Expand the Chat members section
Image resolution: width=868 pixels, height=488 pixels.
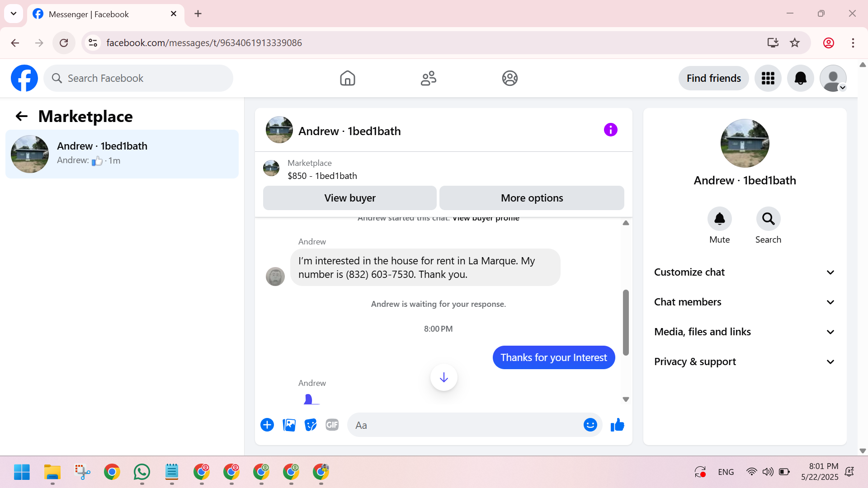[x=745, y=302]
